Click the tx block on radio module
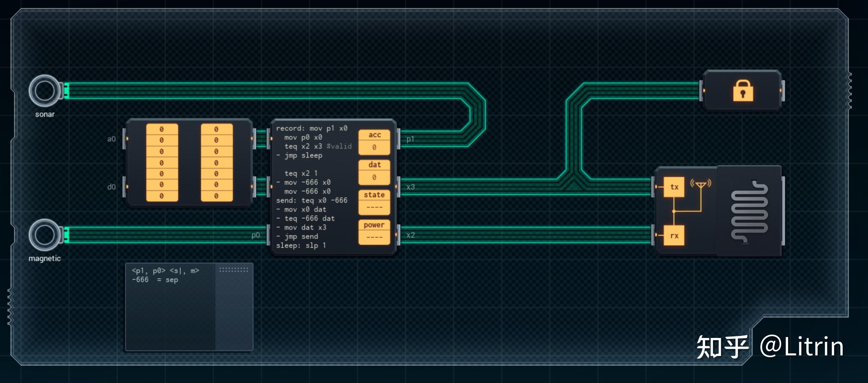The width and height of the screenshot is (868, 383). (674, 187)
